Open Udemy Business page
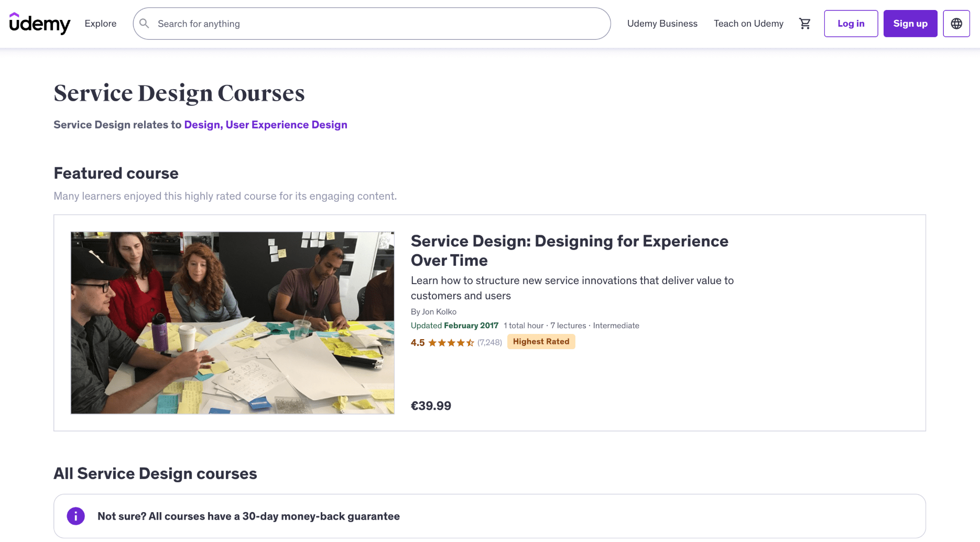 click(662, 24)
